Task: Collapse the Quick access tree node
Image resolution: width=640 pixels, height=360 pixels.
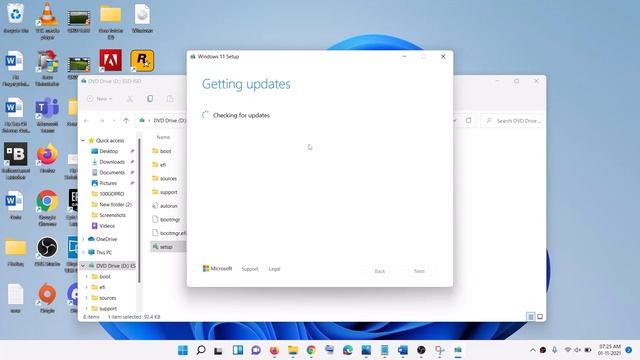Action: coord(83,140)
